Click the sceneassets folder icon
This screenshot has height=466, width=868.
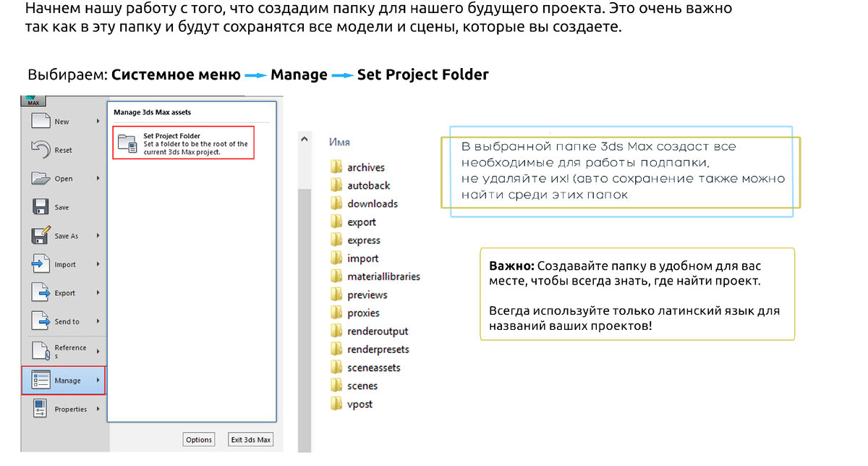tap(336, 367)
